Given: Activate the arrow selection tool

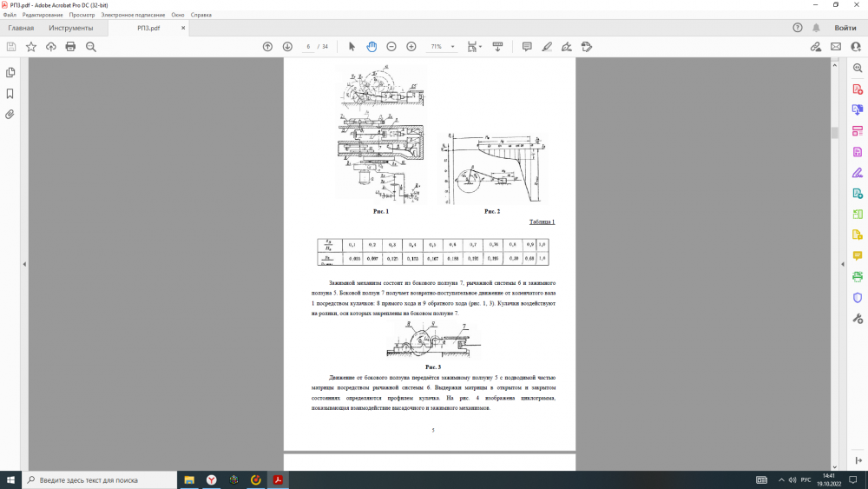Looking at the screenshot, I should pos(352,47).
